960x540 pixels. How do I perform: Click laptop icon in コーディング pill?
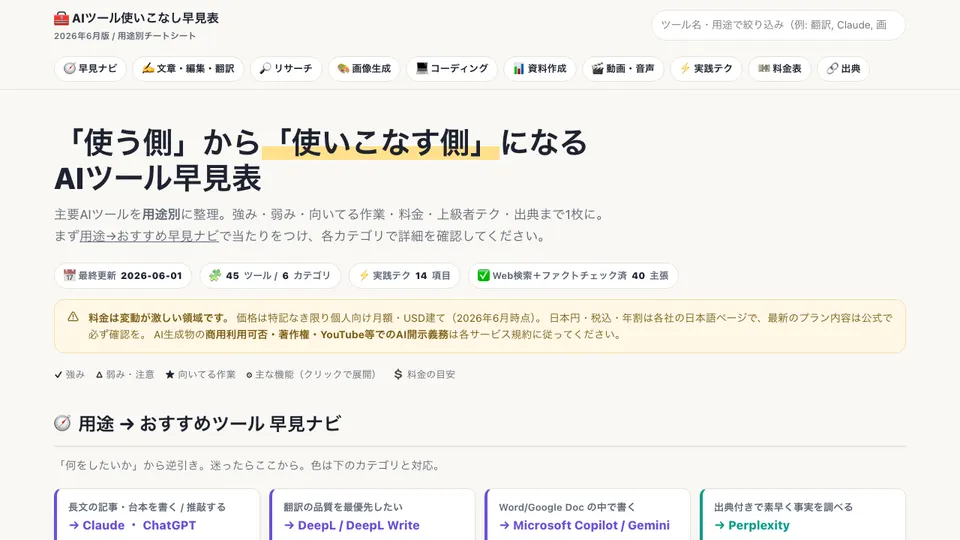422,68
